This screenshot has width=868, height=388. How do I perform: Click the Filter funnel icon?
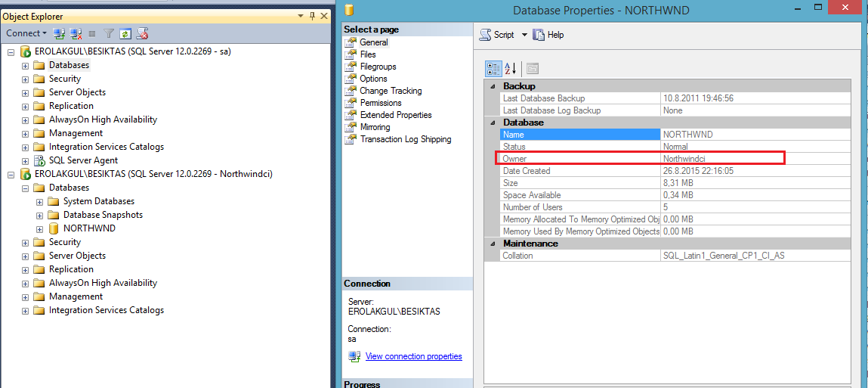[x=109, y=34]
